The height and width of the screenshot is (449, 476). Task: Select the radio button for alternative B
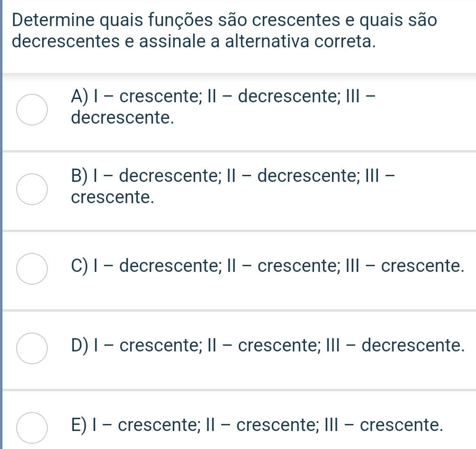click(32, 189)
